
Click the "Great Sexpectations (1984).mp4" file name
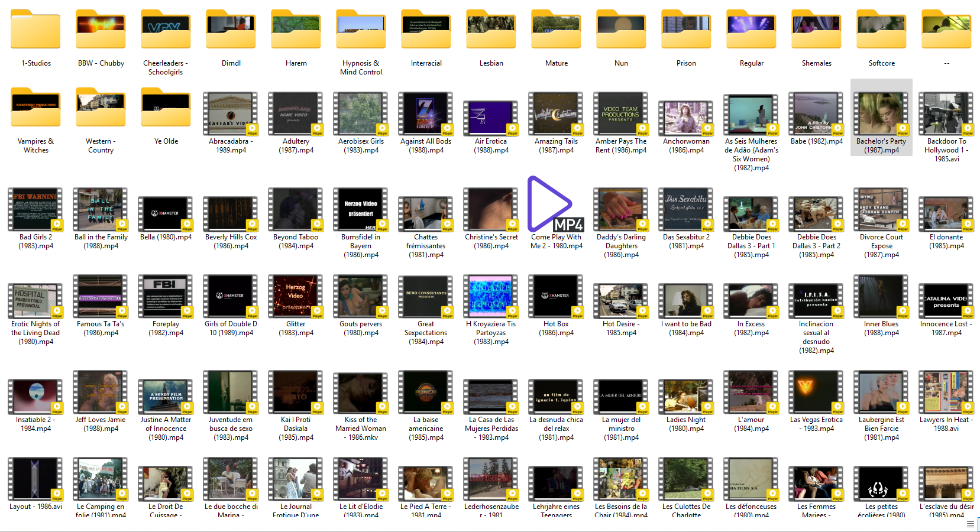[426, 333]
